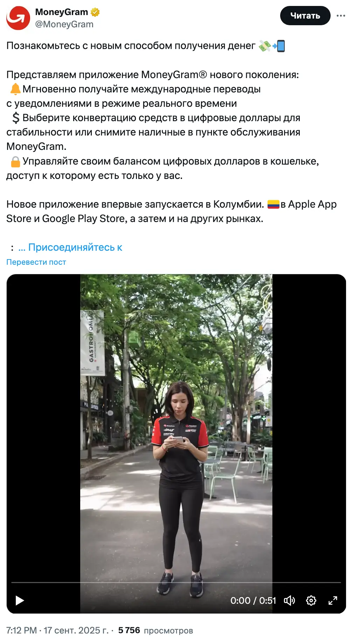
Task: Open the 7:12 PM · 17 сент. 2025 timestamp
Action: [x=57, y=630]
